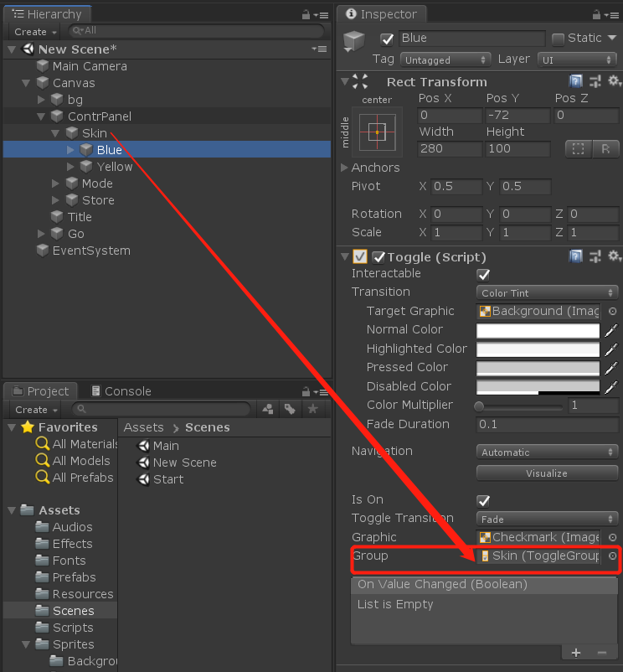The image size is (623, 672).
Task: Click the Visualize button
Action: tap(547, 473)
